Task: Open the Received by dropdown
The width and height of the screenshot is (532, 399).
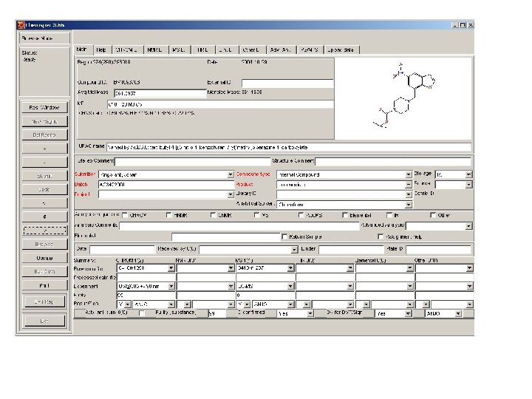Action: click(x=295, y=250)
